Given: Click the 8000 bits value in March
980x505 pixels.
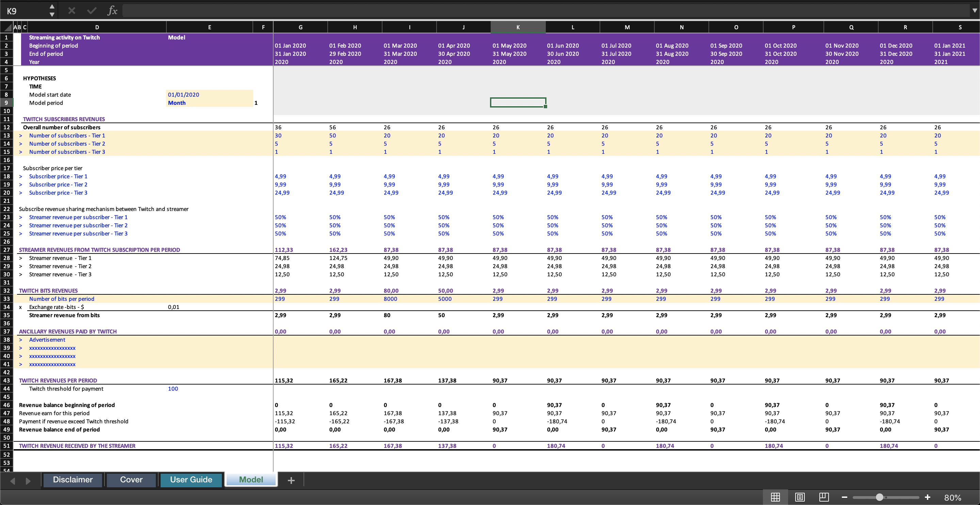Looking at the screenshot, I should (x=390, y=299).
